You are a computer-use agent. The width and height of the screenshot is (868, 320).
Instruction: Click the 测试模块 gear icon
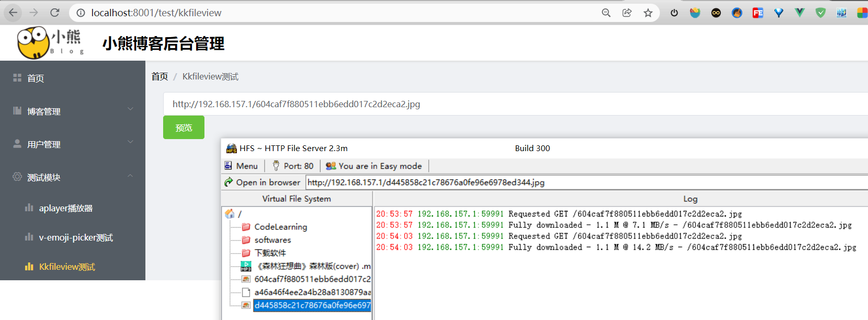[x=17, y=177]
